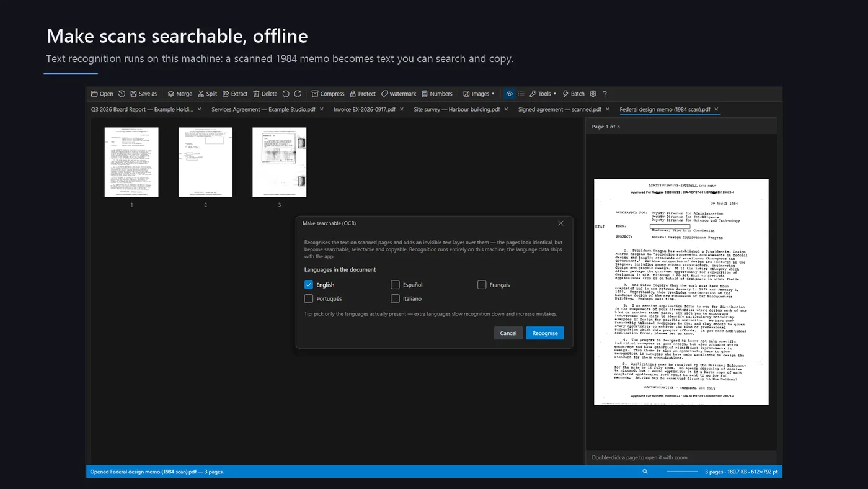Uncheck the English language checkbox
868x489 pixels.
point(309,285)
